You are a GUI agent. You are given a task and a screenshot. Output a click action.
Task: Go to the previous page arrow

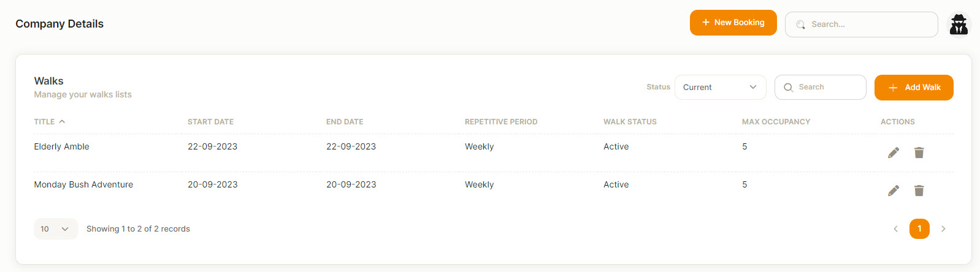tap(895, 229)
